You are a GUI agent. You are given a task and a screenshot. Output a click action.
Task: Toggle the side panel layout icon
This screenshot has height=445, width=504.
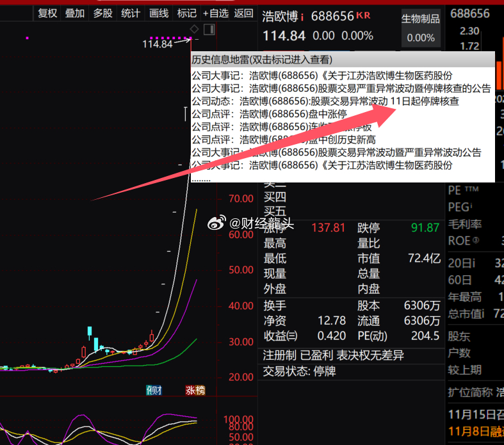click(x=209, y=29)
